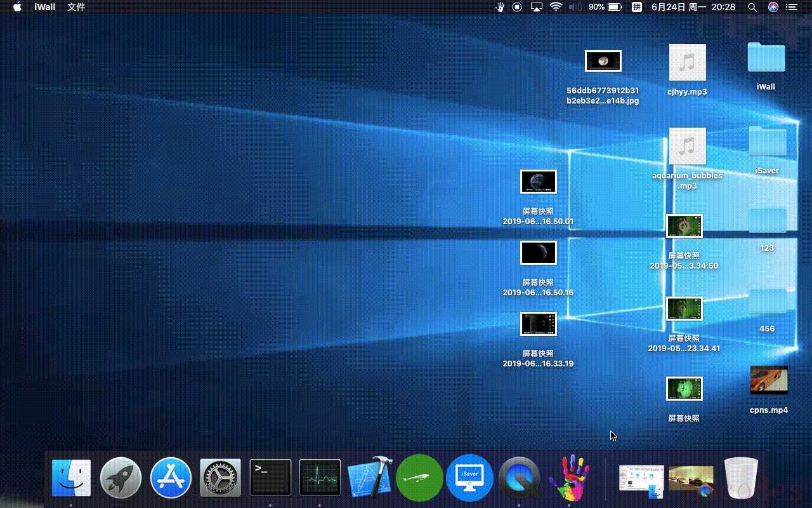Open the iWall application menu
This screenshot has width=812, height=508.
tap(45, 7)
